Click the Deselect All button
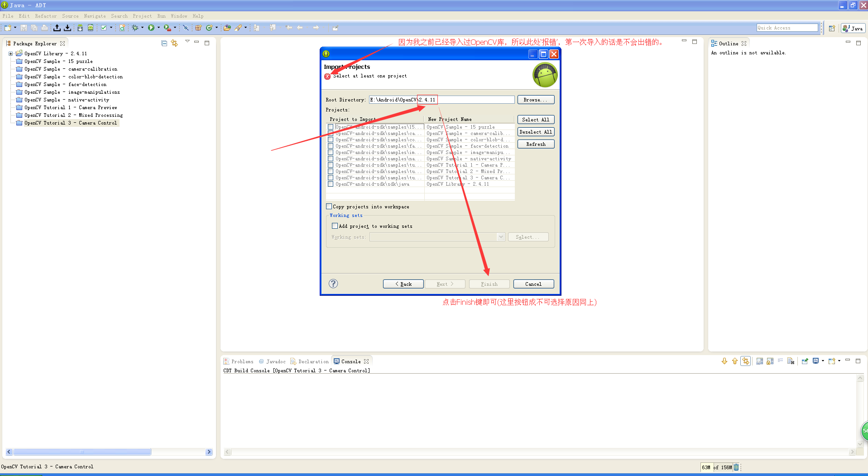 pyautogui.click(x=536, y=132)
